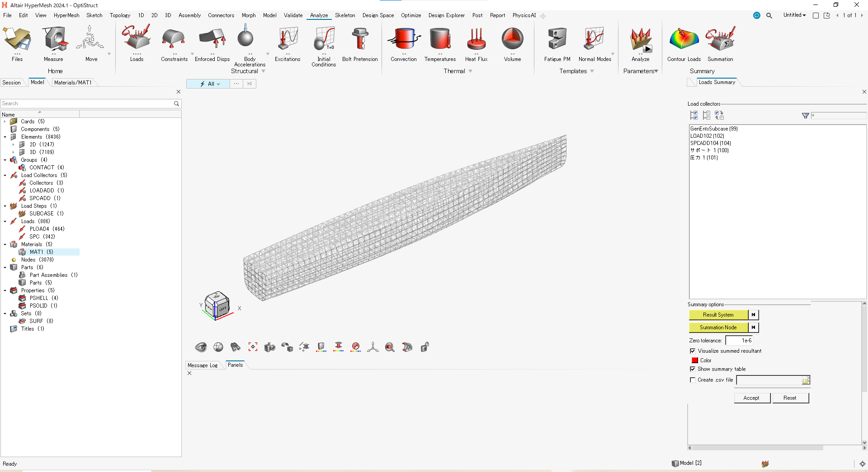Click the Summation tool icon
The image size is (868, 472).
720,38
